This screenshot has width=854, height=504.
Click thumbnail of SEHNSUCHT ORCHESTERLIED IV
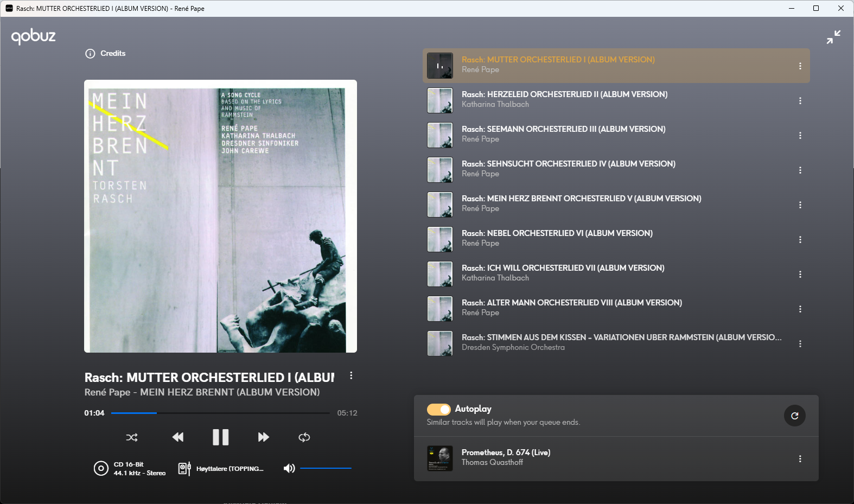point(440,170)
